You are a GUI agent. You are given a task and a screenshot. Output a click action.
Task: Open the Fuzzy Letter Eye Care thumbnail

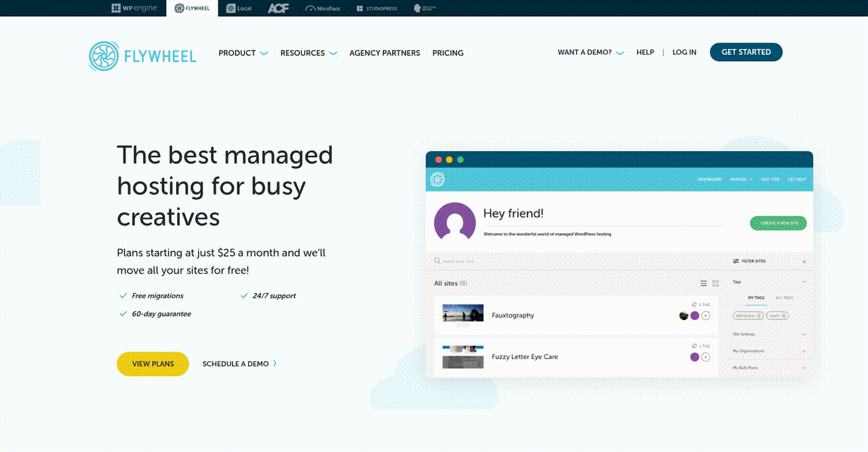point(463,357)
